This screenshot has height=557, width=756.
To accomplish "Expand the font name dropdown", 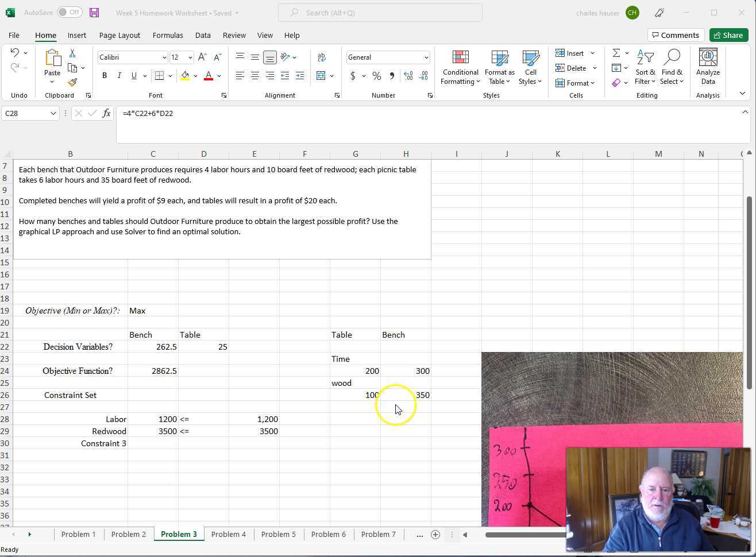I will [x=164, y=57].
